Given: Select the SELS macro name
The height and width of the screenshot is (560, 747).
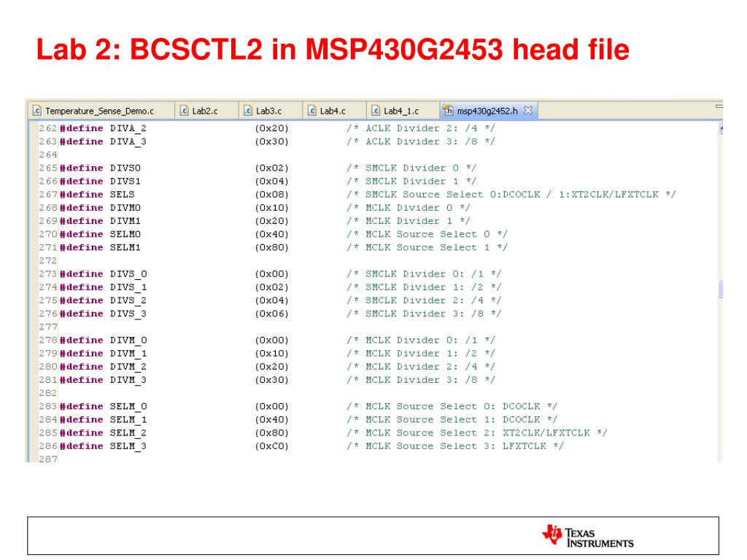Looking at the screenshot, I should 123,195.
